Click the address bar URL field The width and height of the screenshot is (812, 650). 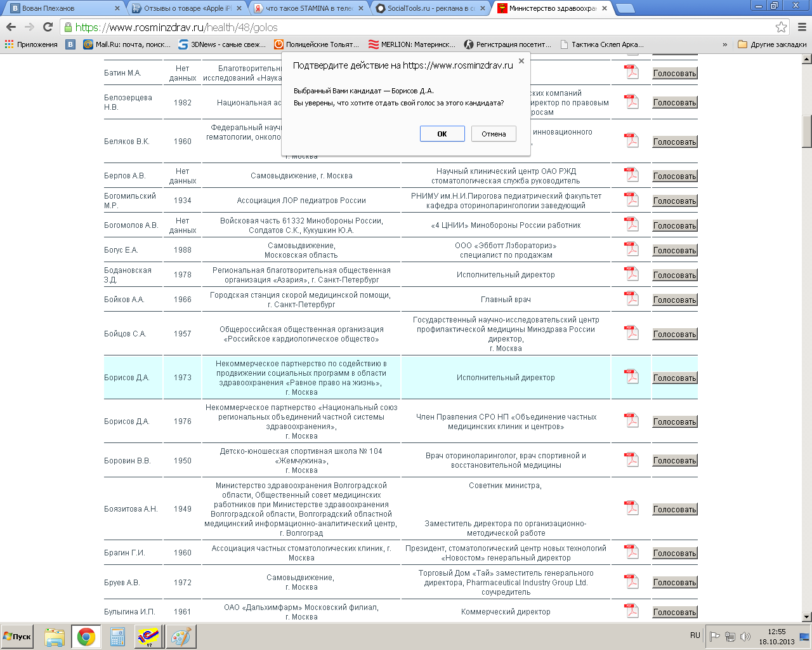[x=419, y=27]
